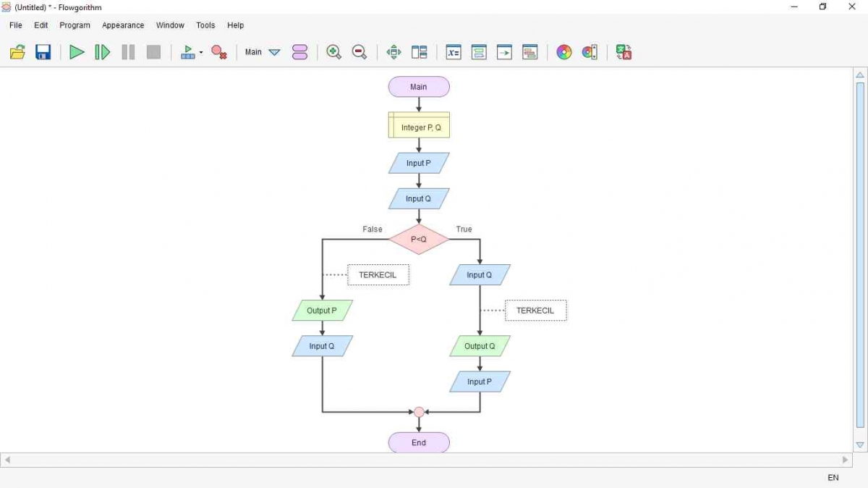Zoom in on the flowchart
The height and width of the screenshot is (488, 868).
coord(333,51)
